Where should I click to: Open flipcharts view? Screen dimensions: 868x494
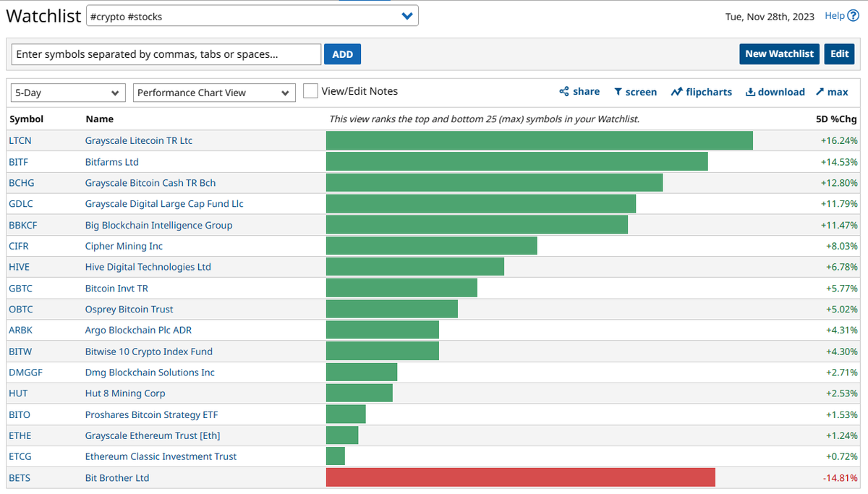[701, 92]
